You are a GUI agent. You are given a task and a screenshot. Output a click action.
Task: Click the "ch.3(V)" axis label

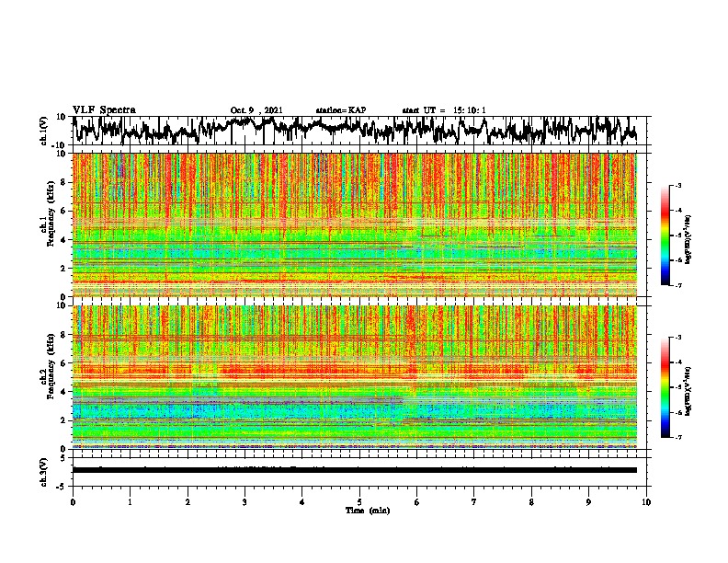click(x=44, y=472)
